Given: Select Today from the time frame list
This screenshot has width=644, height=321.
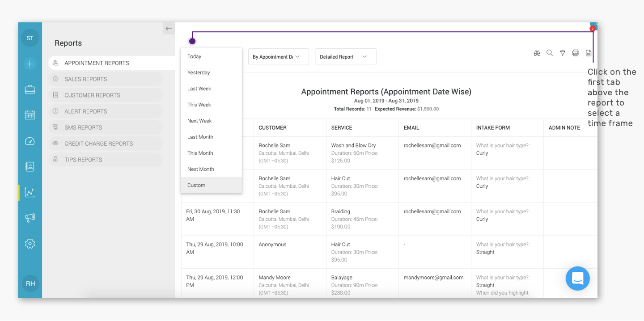Looking at the screenshot, I should pyautogui.click(x=212, y=56).
